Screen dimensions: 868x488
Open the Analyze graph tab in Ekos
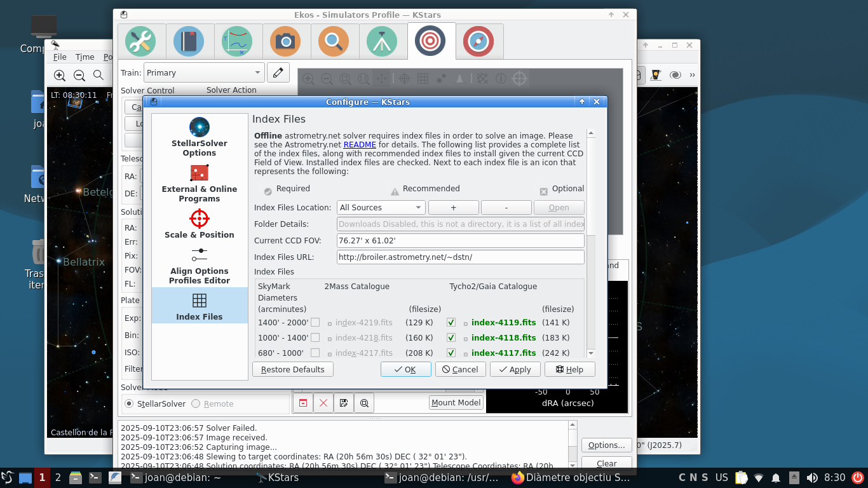point(237,41)
